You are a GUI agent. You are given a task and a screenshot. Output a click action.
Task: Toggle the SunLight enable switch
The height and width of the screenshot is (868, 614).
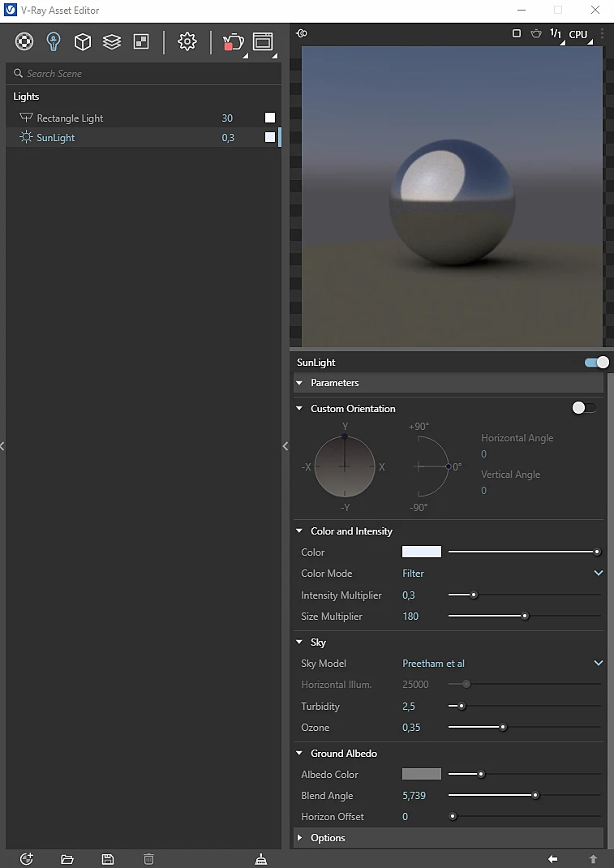point(596,363)
